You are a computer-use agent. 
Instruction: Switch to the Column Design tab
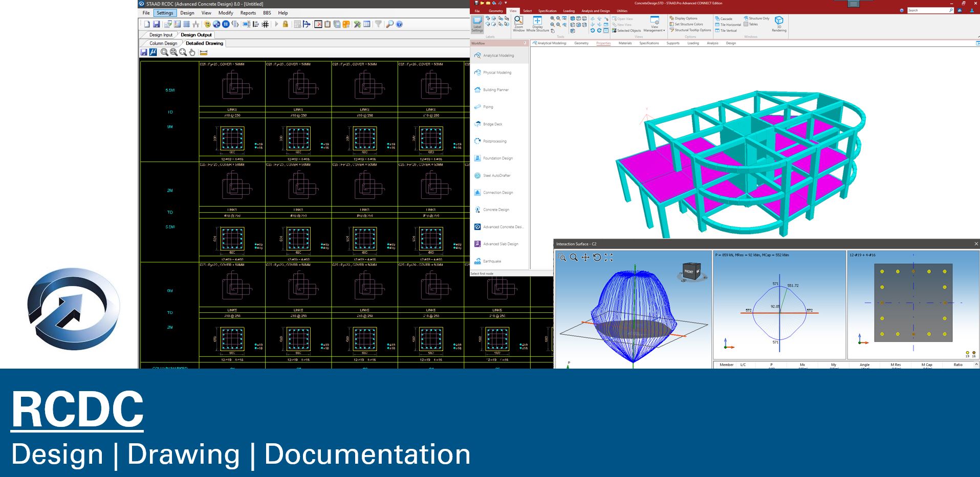(x=163, y=43)
